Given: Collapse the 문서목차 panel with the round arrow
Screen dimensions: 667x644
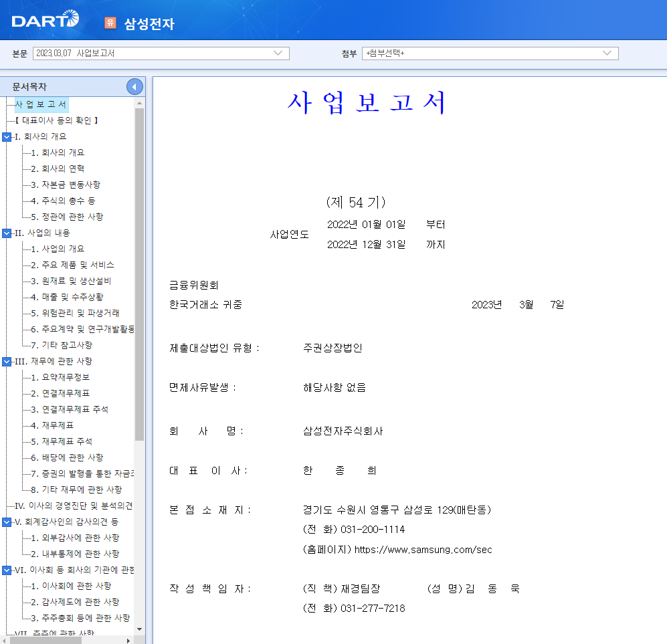Looking at the screenshot, I should pyautogui.click(x=134, y=87).
